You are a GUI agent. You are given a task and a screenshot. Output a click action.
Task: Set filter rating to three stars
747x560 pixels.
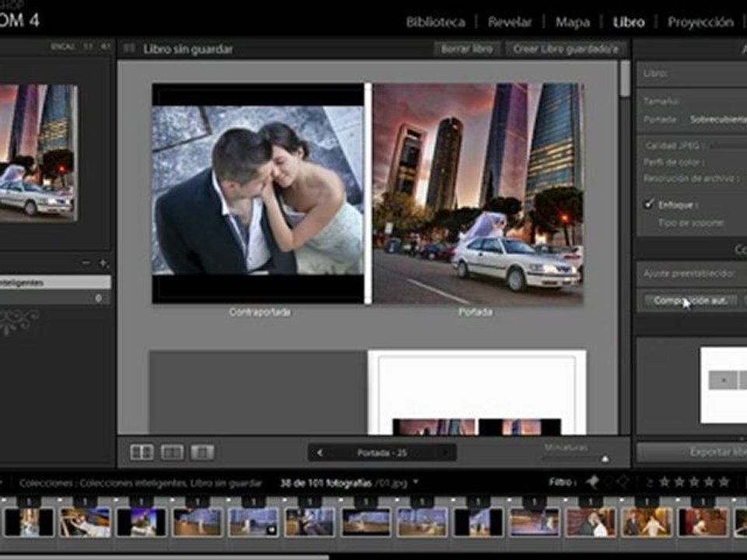694,482
